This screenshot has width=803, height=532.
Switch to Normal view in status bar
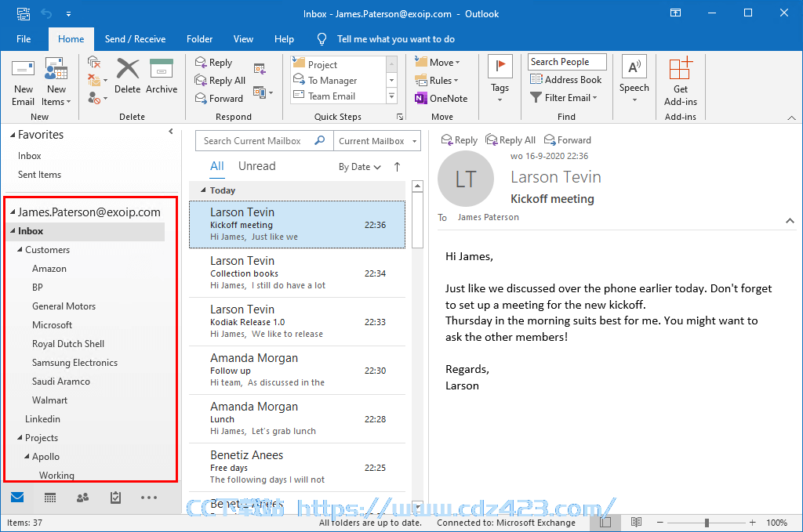[x=605, y=523]
